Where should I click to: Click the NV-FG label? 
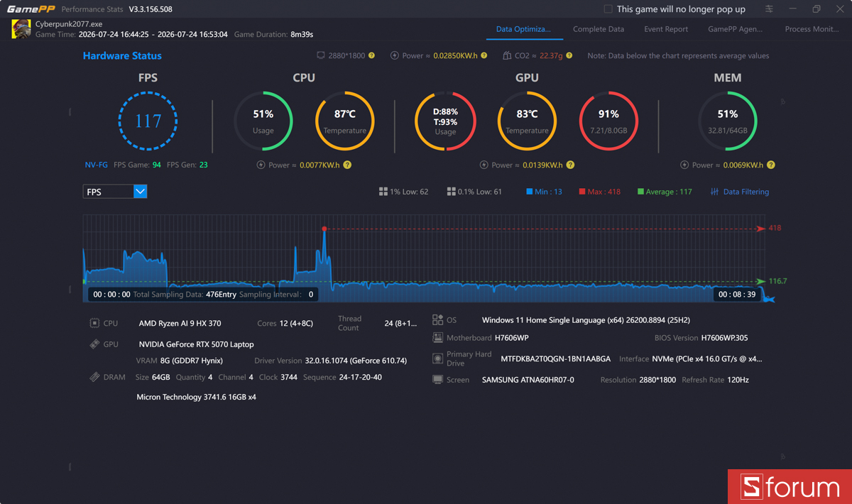(97, 165)
